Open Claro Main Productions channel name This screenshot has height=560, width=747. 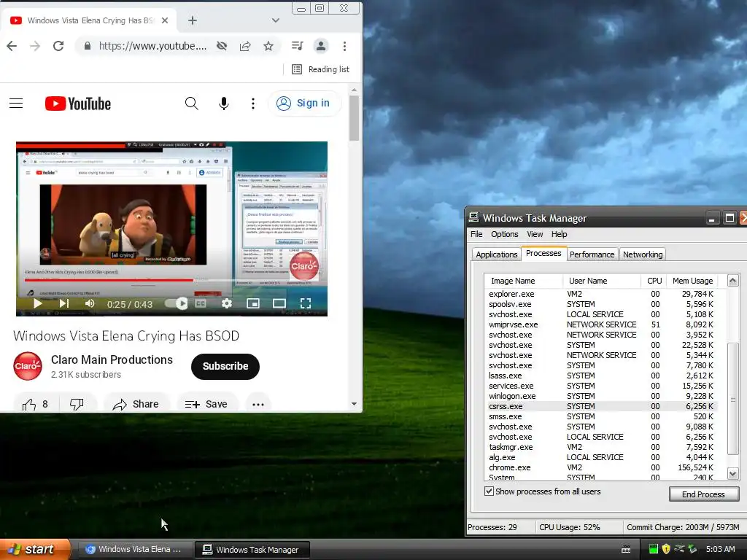[x=112, y=360]
